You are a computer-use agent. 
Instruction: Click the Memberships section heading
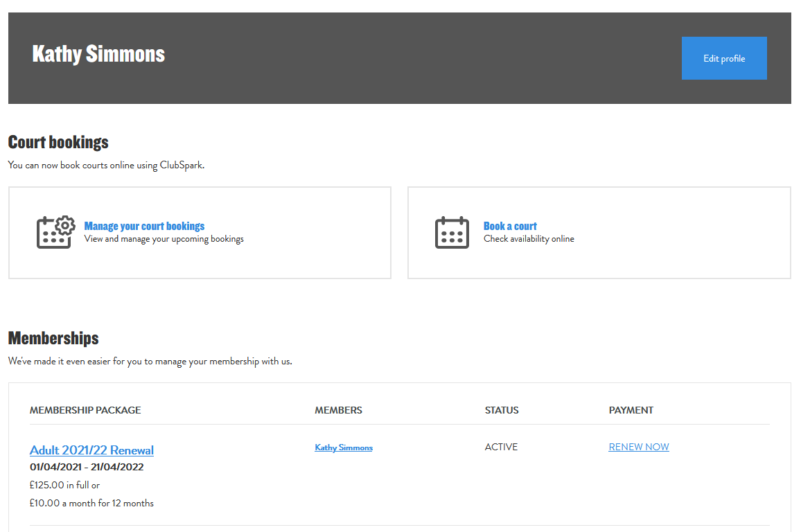pyautogui.click(x=53, y=338)
